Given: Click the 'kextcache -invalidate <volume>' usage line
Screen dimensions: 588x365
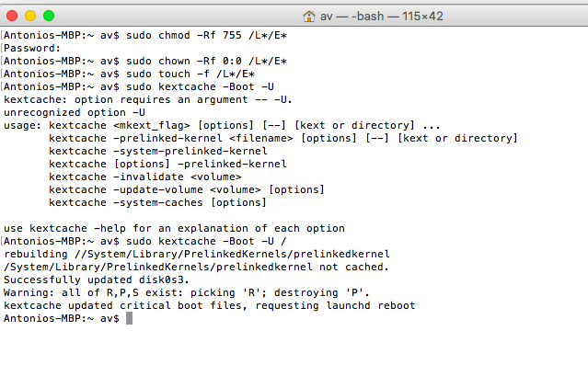Looking at the screenshot, I should click(145, 177).
